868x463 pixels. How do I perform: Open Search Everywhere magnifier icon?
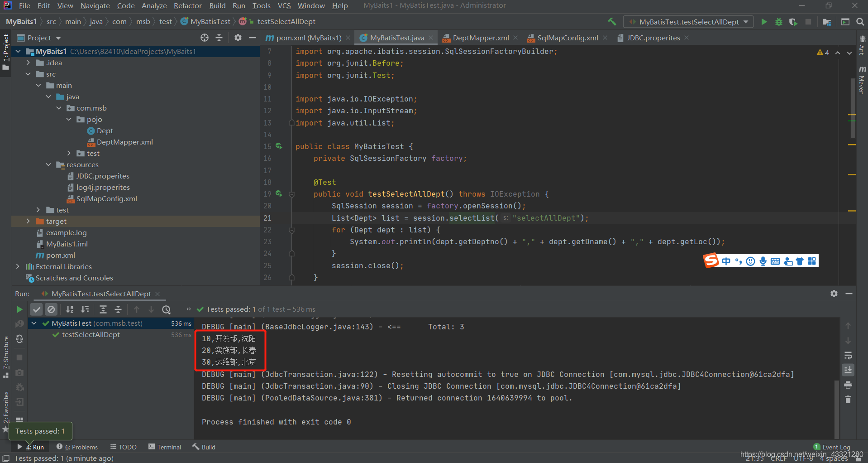coord(860,22)
